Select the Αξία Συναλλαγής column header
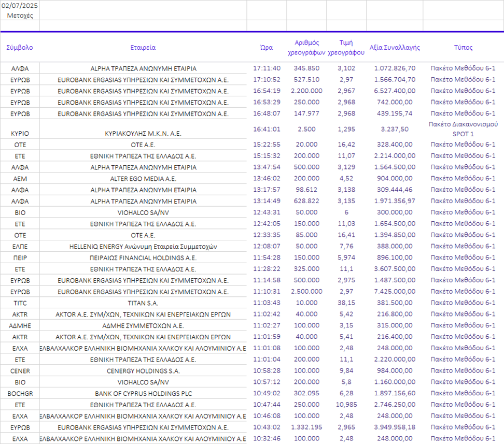This screenshot has width=504, height=444. click(394, 47)
